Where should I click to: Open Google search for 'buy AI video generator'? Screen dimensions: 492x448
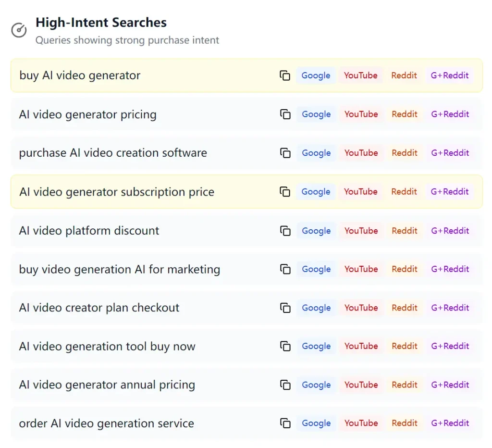point(316,75)
